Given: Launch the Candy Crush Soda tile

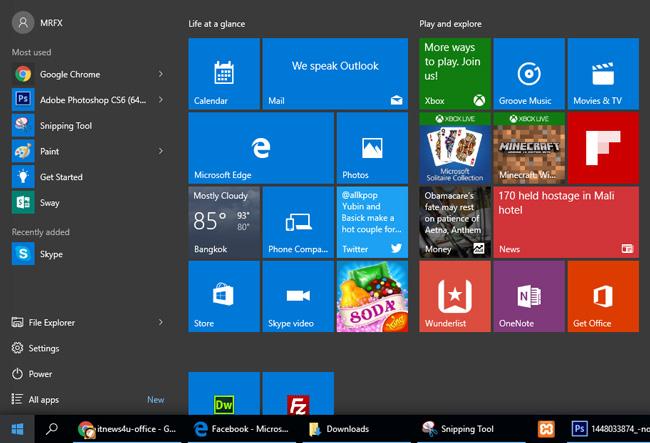Looking at the screenshot, I should 372,296.
